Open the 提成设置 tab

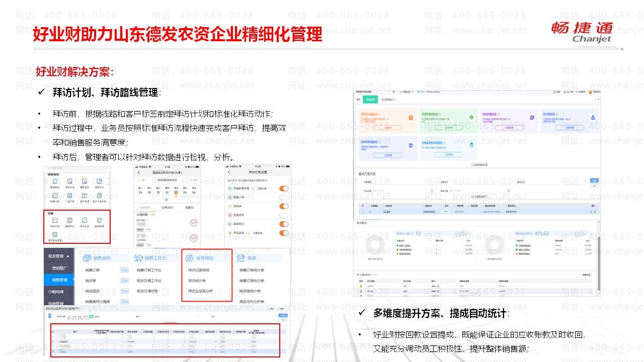[x=370, y=100]
